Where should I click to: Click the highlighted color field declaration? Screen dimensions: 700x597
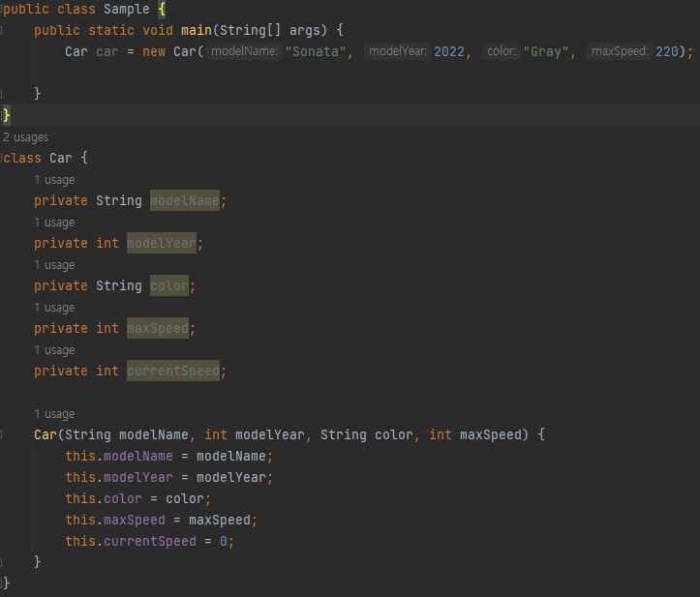click(169, 285)
